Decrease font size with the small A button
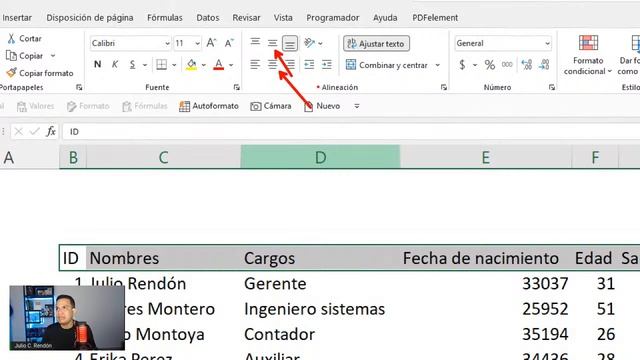This screenshot has width=640, height=360. [x=229, y=43]
